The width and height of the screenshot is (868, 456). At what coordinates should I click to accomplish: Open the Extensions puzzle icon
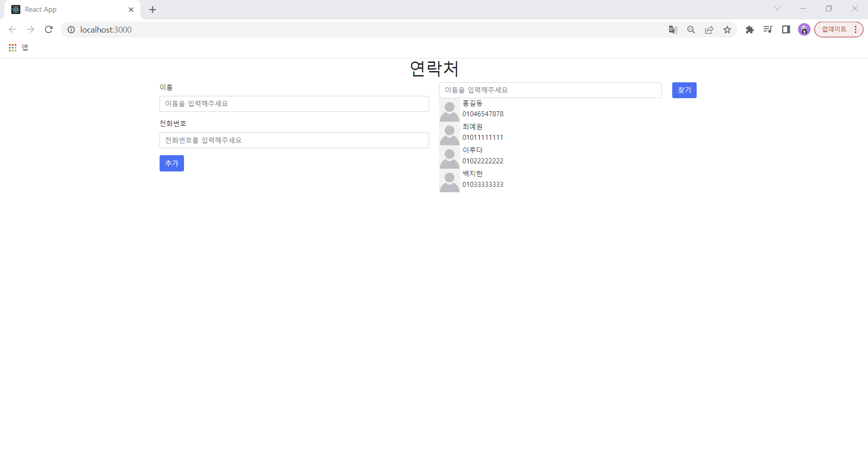click(750, 29)
